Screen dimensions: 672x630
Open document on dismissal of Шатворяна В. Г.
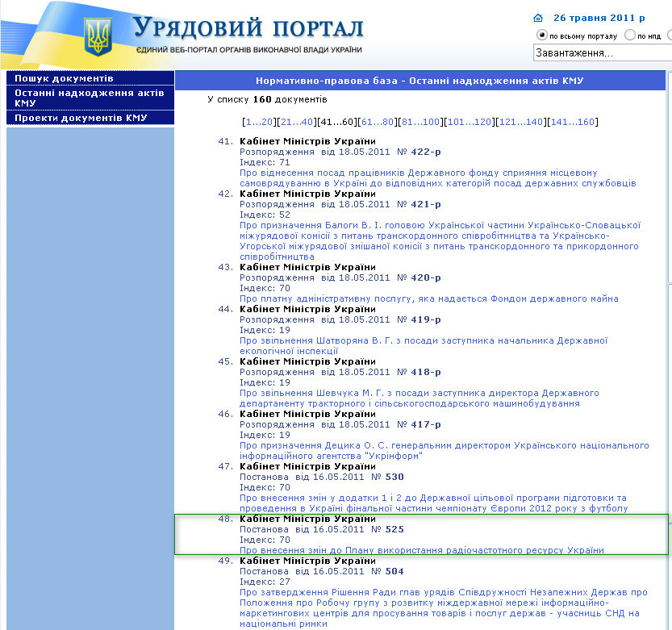(424, 346)
